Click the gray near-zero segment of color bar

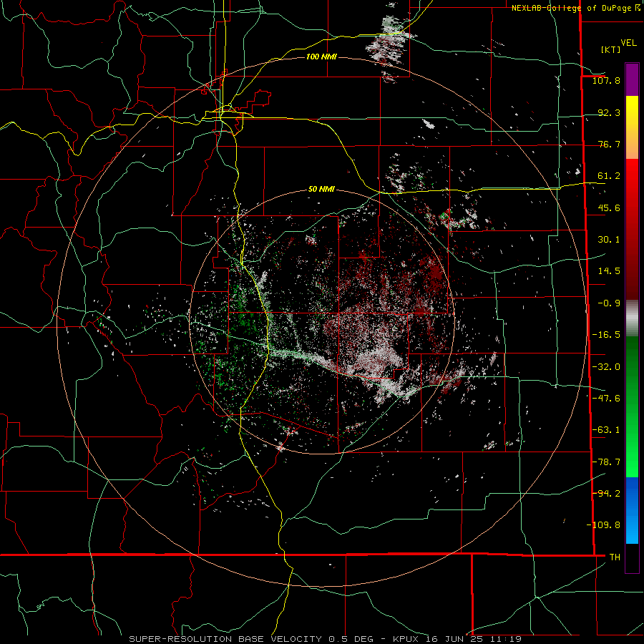click(632, 318)
